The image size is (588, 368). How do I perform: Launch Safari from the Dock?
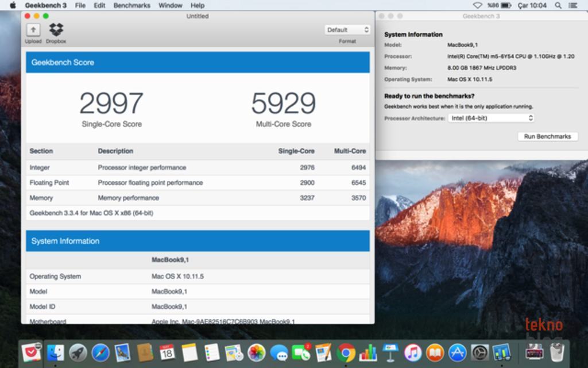pos(100,353)
